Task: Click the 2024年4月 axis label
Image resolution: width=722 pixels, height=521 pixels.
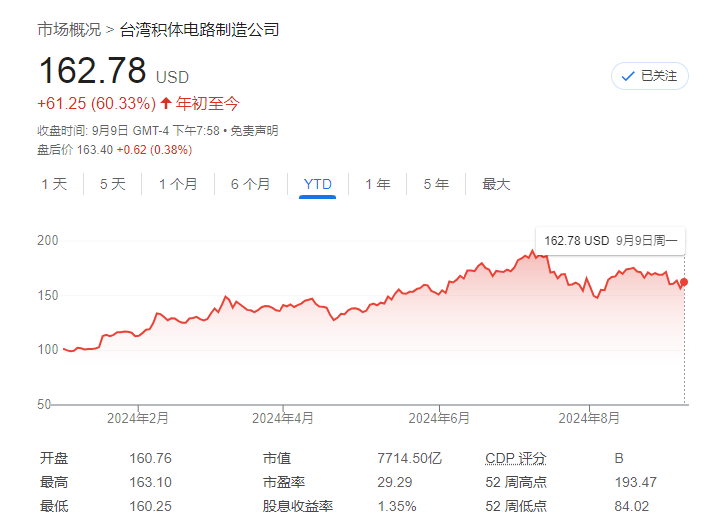Action: coord(283,418)
